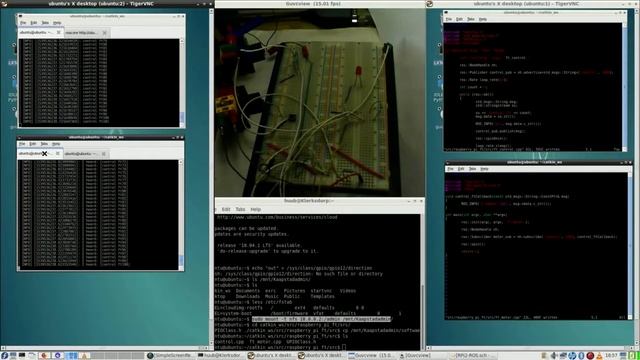
Task: Click TigerVNC icon of ubuntu1 window title
Action: [430, 4]
